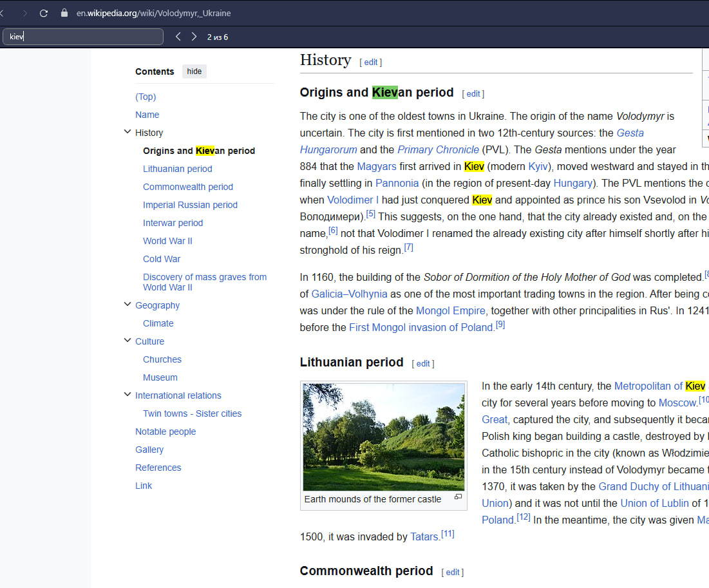
Task: Open the Mongol Empire link
Action: coord(450,310)
